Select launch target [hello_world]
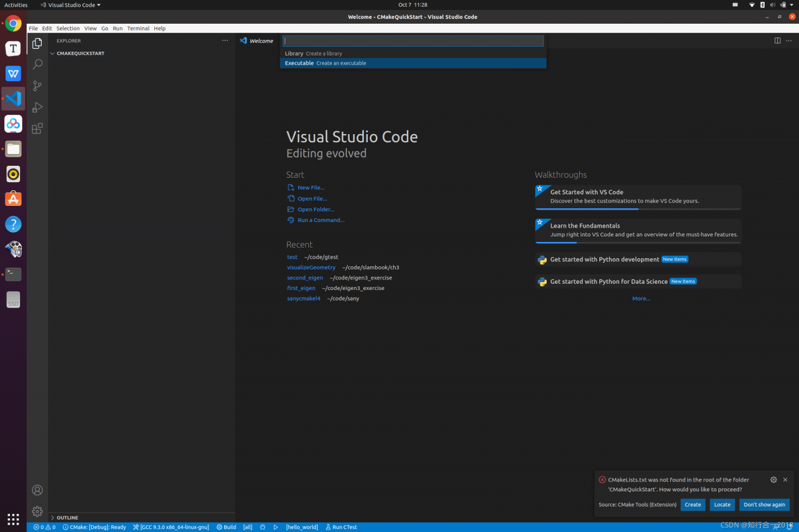Viewport: 799px width, 532px height. coord(301,527)
